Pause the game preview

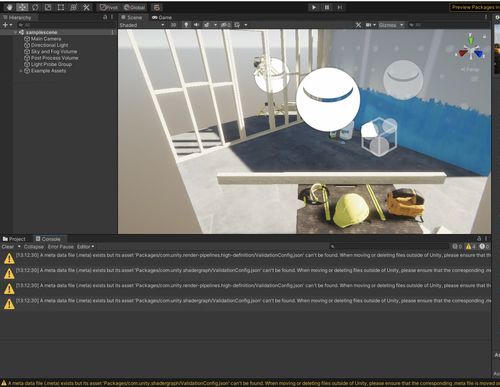327,7
